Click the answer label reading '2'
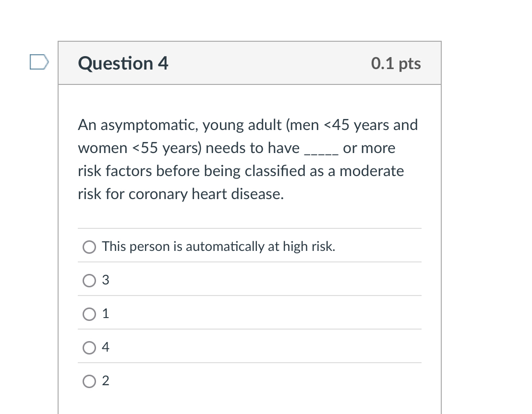 tap(105, 381)
